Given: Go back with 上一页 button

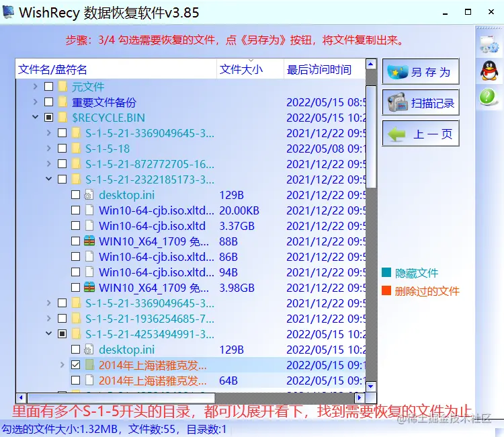Looking at the screenshot, I should pos(421,133).
